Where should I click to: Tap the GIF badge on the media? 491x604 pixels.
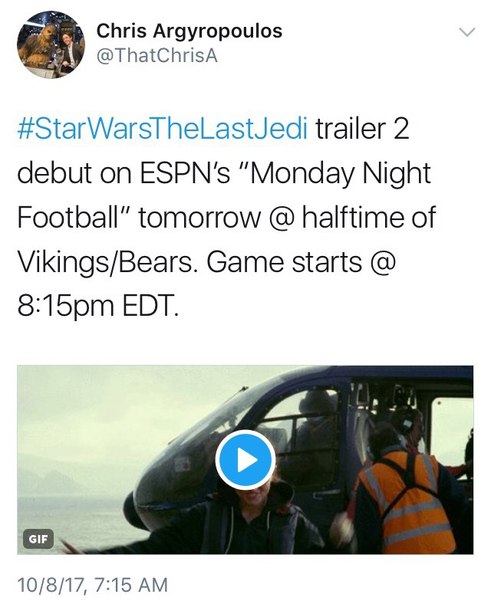[x=39, y=539]
